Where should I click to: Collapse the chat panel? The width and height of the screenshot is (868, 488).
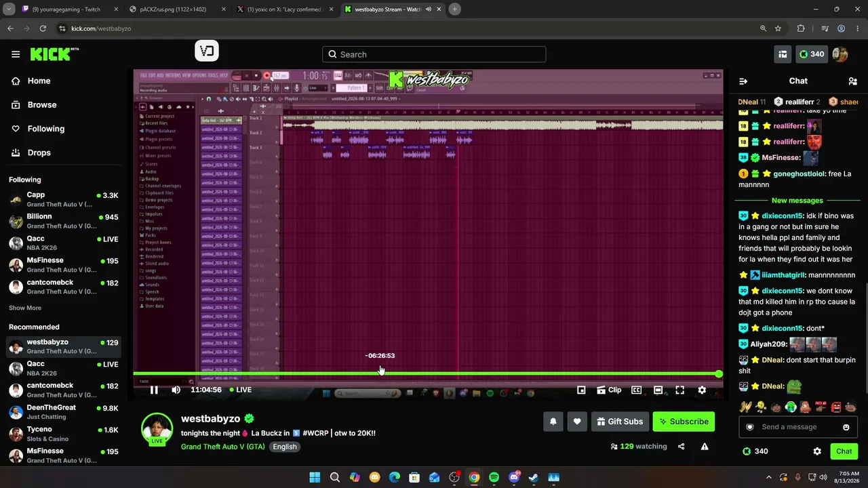743,81
